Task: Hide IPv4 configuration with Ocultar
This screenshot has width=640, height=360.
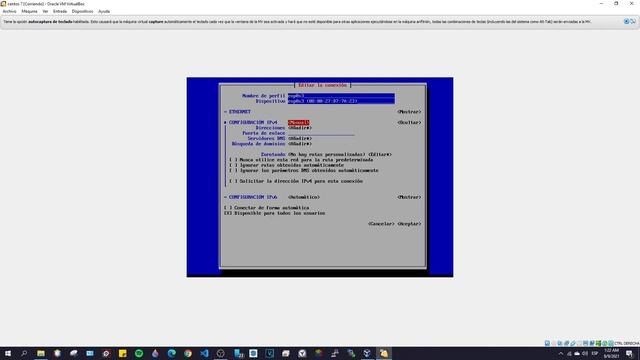Action: [409, 122]
